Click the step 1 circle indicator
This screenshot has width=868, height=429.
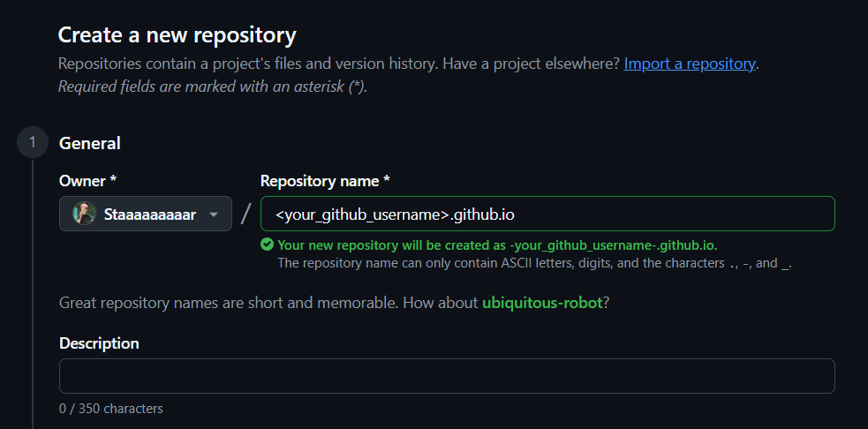(x=33, y=143)
